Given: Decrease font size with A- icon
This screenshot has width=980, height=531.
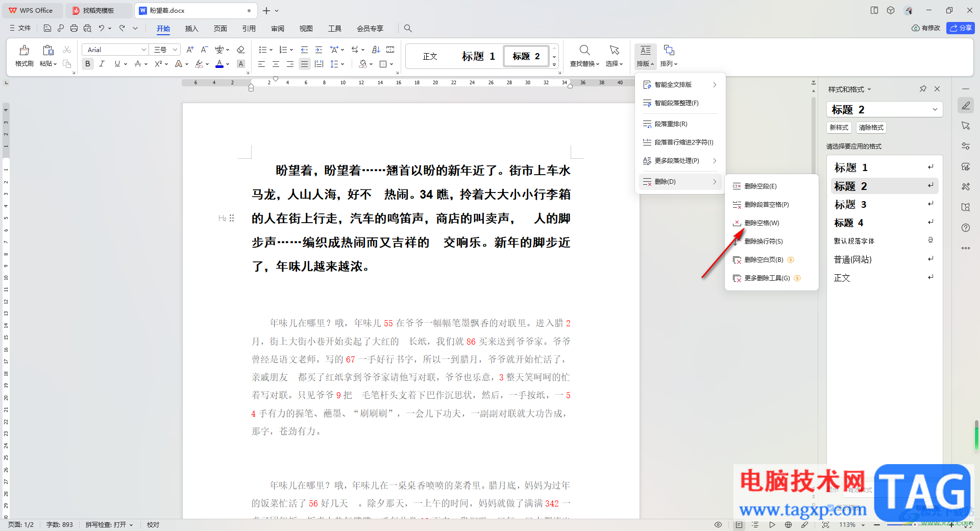Looking at the screenshot, I should [x=204, y=50].
